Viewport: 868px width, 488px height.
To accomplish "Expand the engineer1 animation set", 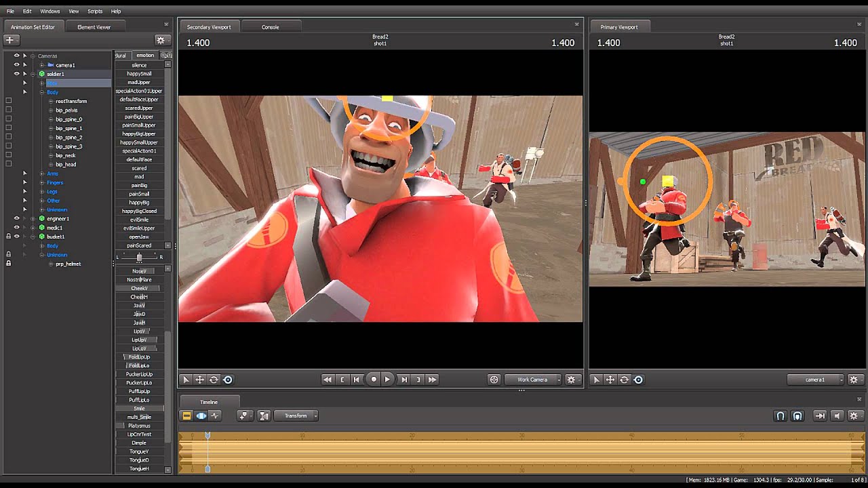I will click(33, 218).
